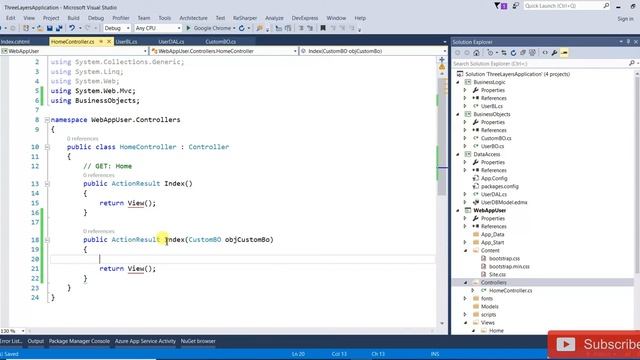Click the editor vertical scrollbar thumb
This screenshot has height=360, width=640.
tap(442, 137)
